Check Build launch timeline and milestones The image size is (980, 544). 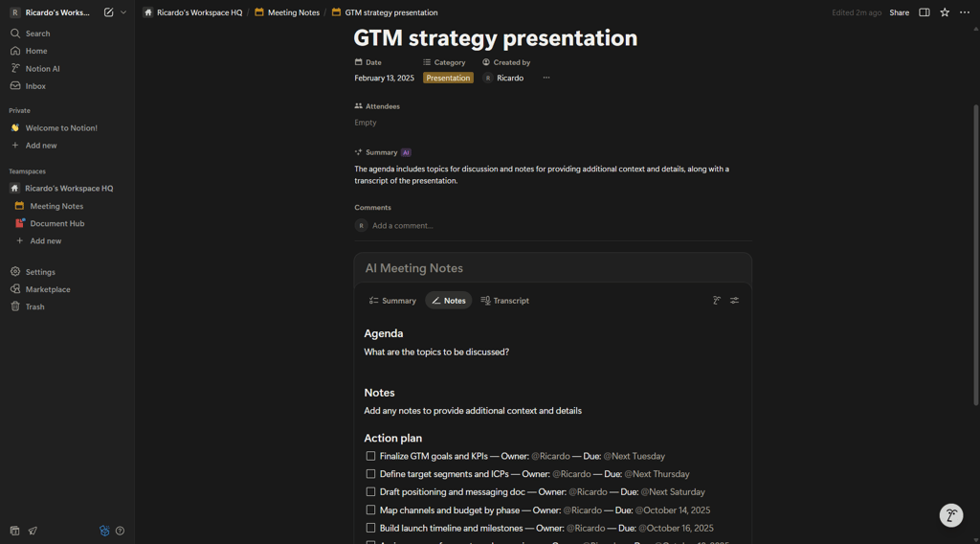(x=370, y=529)
